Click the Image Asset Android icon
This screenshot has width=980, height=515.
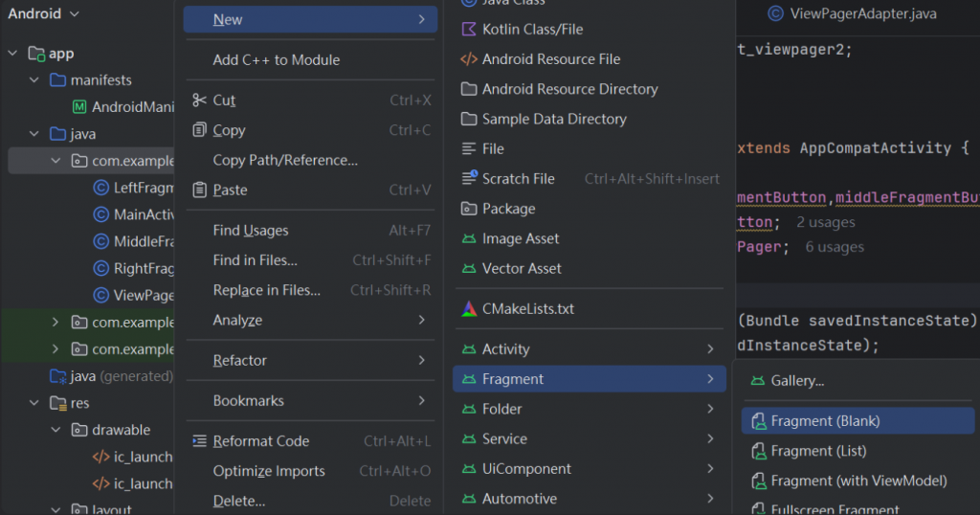(469, 238)
